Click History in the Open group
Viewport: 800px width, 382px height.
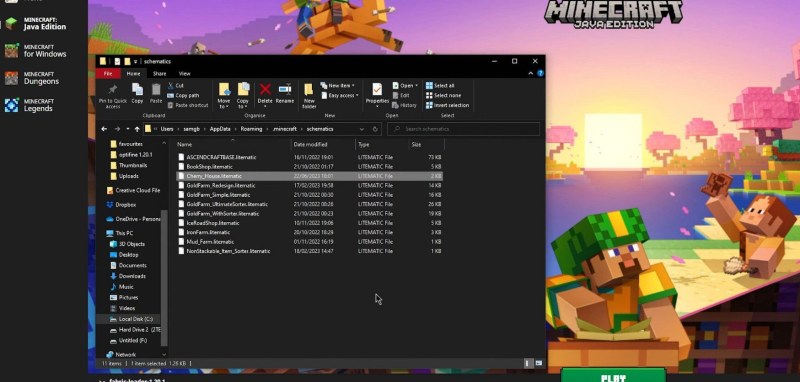(405, 105)
